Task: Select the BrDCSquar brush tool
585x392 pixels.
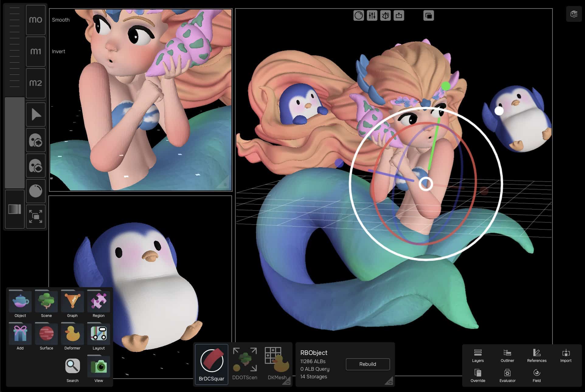Action: [212, 364]
